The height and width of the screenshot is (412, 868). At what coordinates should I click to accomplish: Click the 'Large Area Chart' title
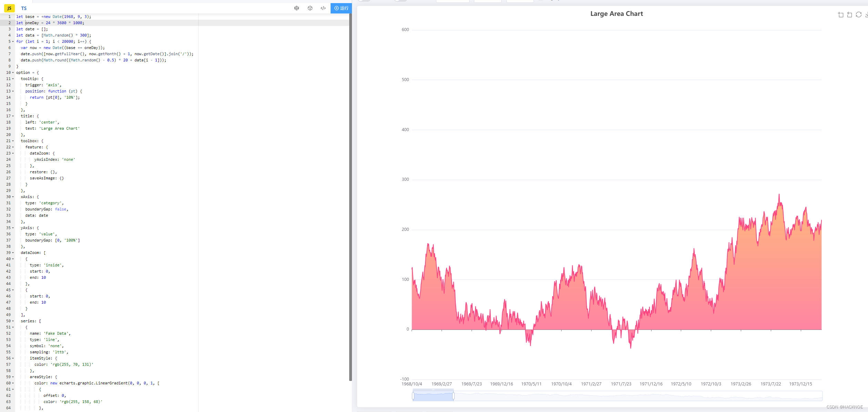616,14
